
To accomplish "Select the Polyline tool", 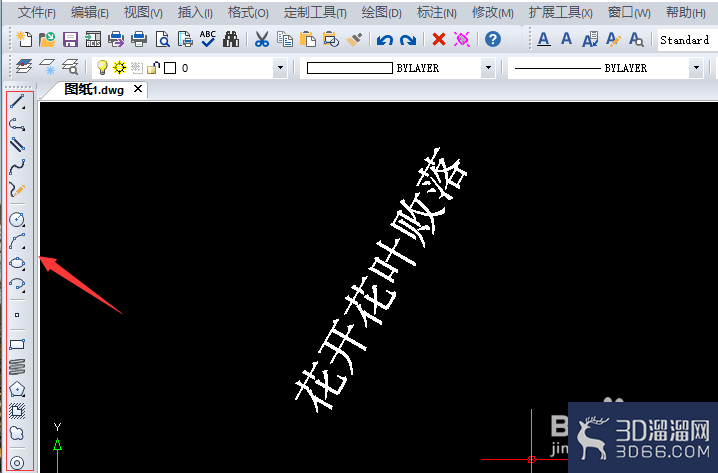I will point(17,124).
